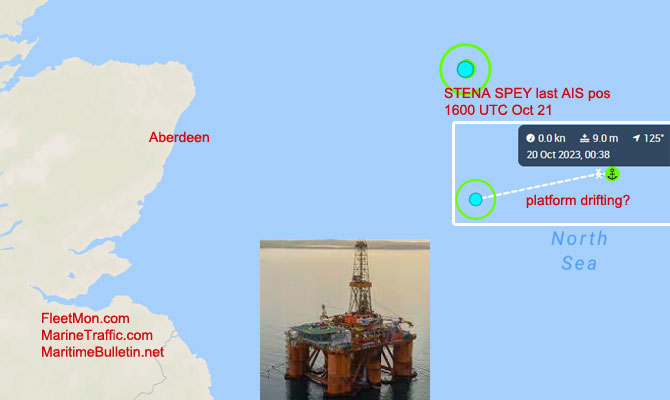Click the '1600 UTC Oct 21' text
The width and height of the screenshot is (670, 400).
tap(498, 110)
